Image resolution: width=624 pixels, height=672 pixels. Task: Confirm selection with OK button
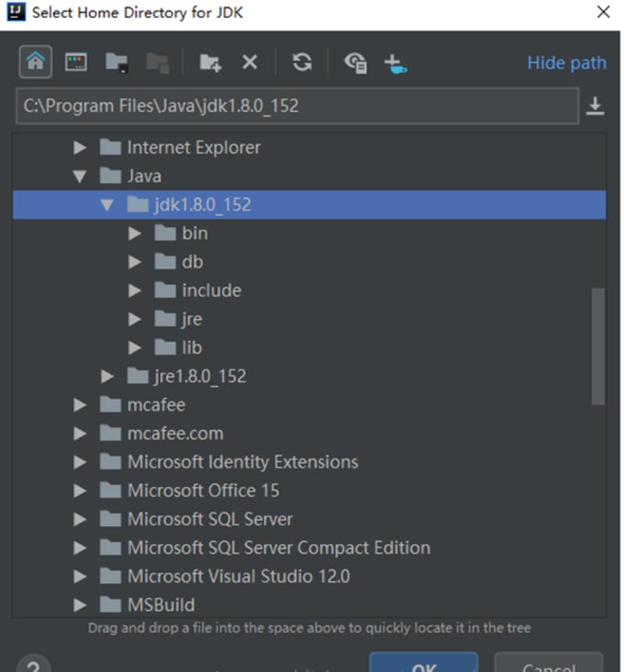click(424, 663)
